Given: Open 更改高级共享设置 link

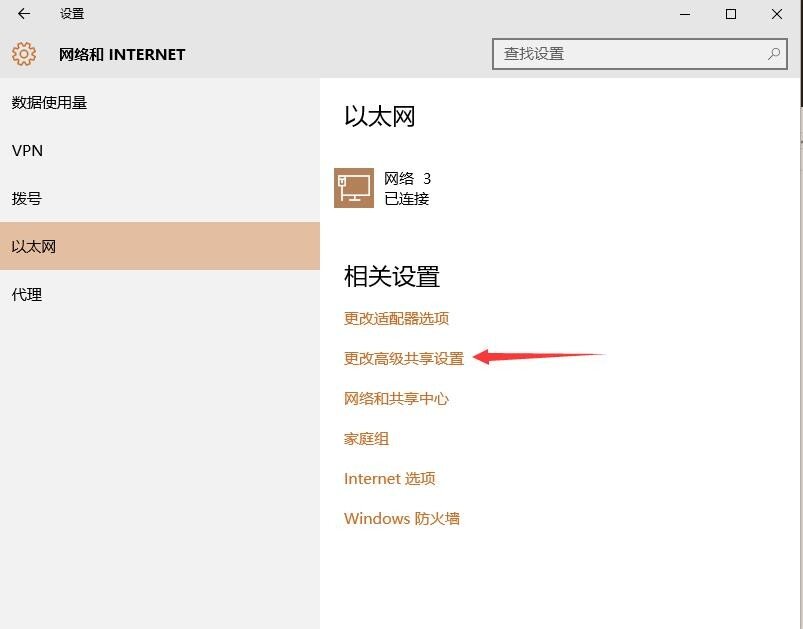Looking at the screenshot, I should pos(404,359).
